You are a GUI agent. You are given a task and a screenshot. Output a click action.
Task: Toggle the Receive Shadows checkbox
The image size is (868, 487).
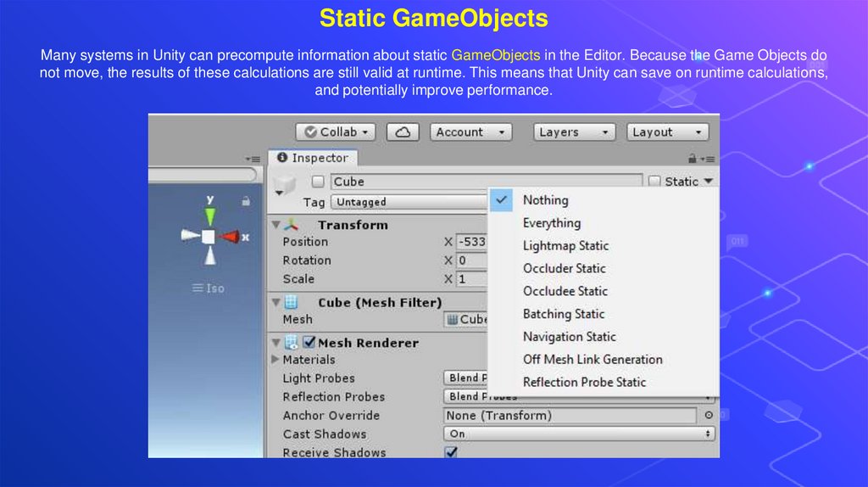click(x=451, y=452)
